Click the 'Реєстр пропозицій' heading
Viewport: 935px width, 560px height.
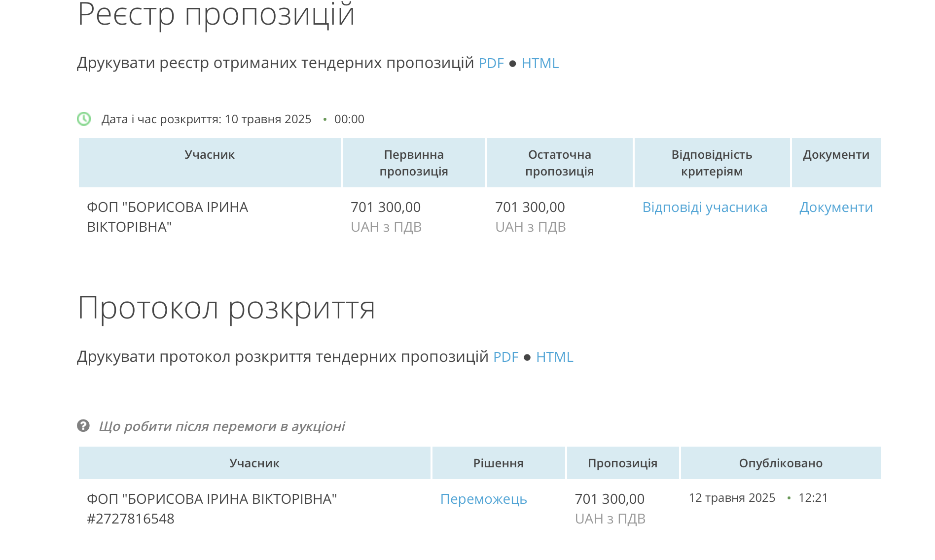pyautogui.click(x=216, y=15)
